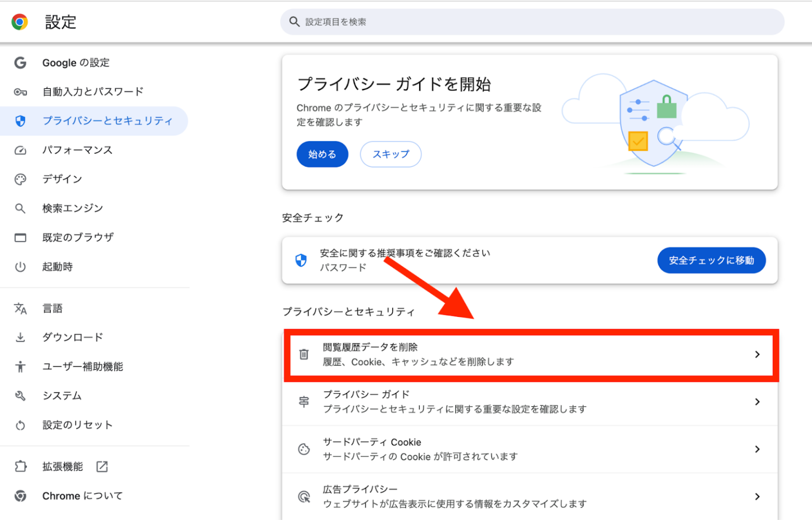812x520 pixels.
Task: Select the Google の設定 icon
Action: [20, 62]
